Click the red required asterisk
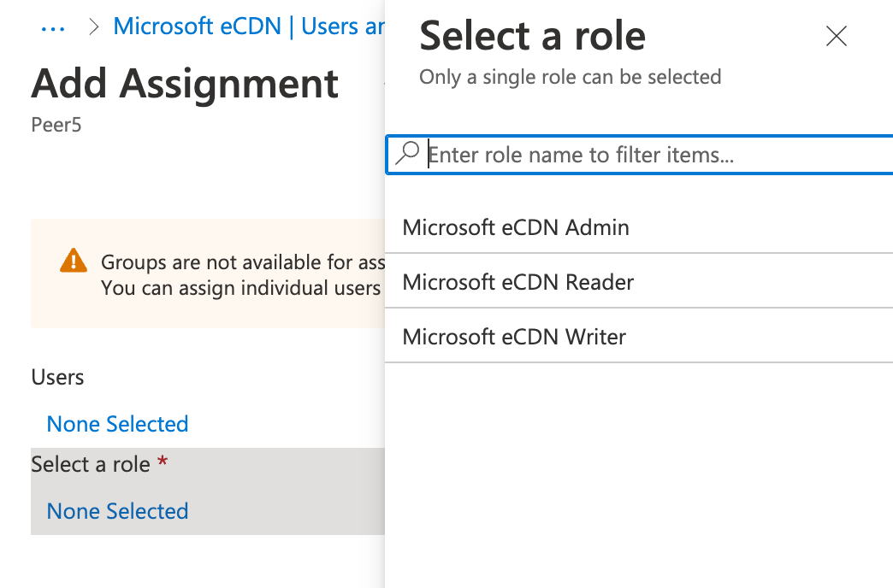This screenshot has width=893, height=588. click(x=162, y=463)
